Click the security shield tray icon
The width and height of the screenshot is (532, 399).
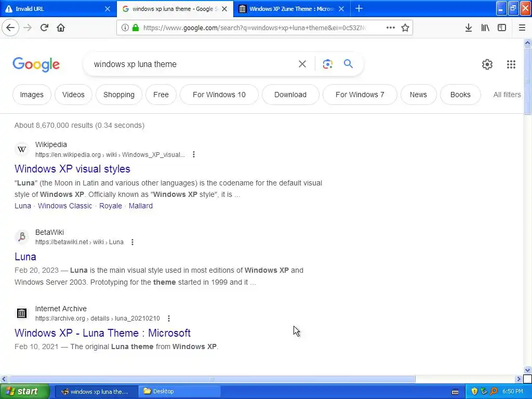tap(474, 391)
